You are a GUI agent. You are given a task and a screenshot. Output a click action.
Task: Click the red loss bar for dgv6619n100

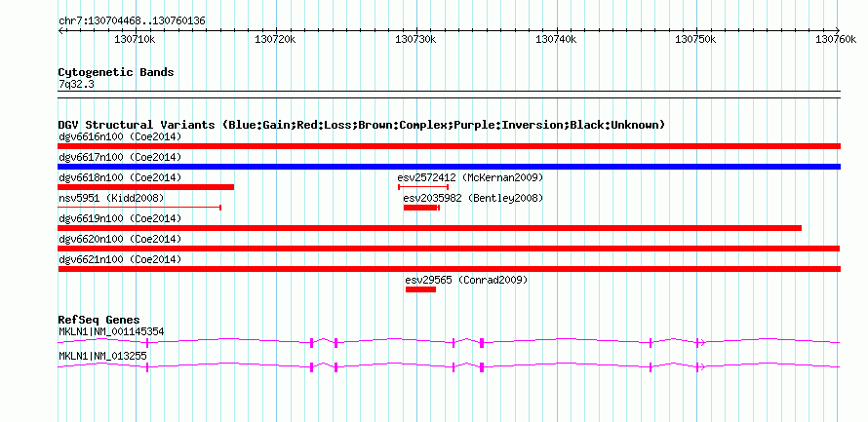pos(429,228)
